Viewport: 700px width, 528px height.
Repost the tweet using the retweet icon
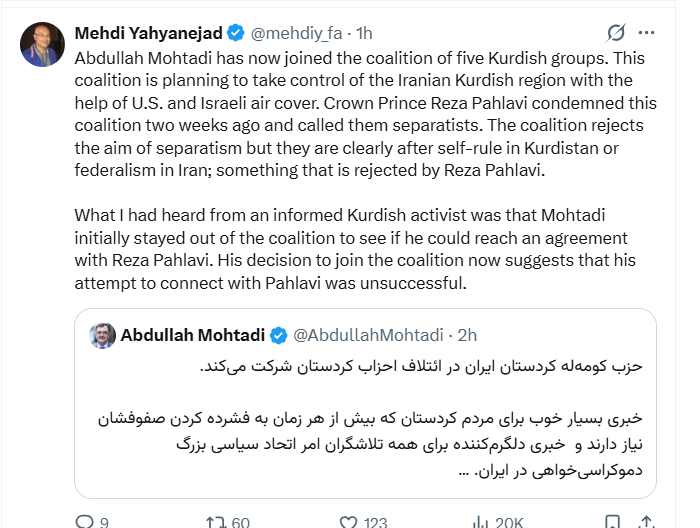pos(214,521)
